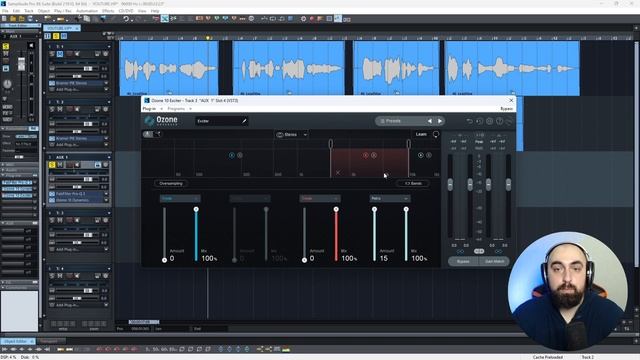The height and width of the screenshot is (360, 640).
Task: Go to next Ozone preset
Action: 440,121
